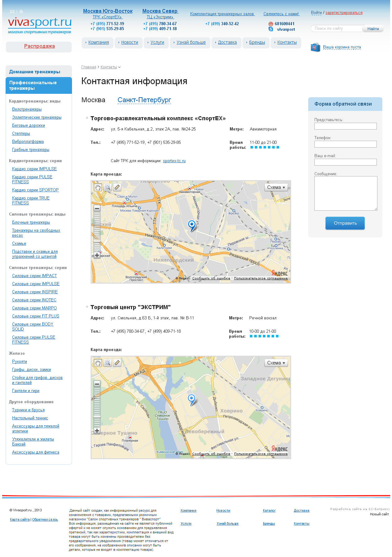
Task: Click the location pin on СпортЕХ map
Action: 192,226
